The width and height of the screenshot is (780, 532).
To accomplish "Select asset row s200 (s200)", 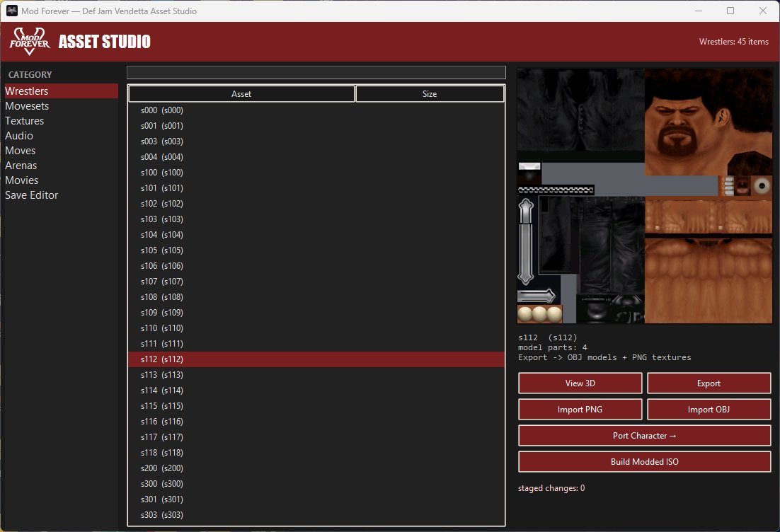I will [316, 468].
